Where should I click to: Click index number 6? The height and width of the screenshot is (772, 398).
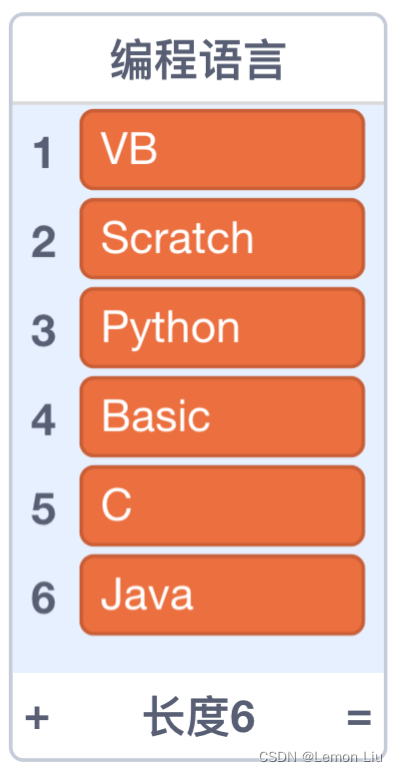point(43,598)
